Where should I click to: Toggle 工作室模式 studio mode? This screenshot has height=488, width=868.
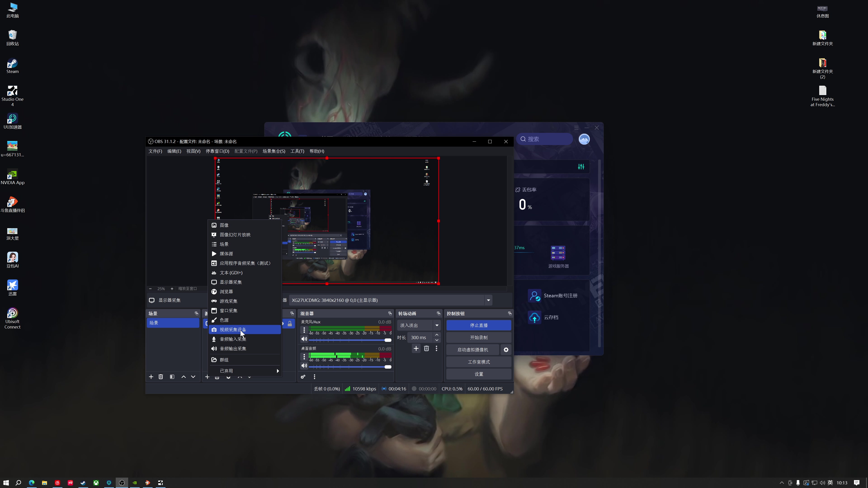point(479,362)
